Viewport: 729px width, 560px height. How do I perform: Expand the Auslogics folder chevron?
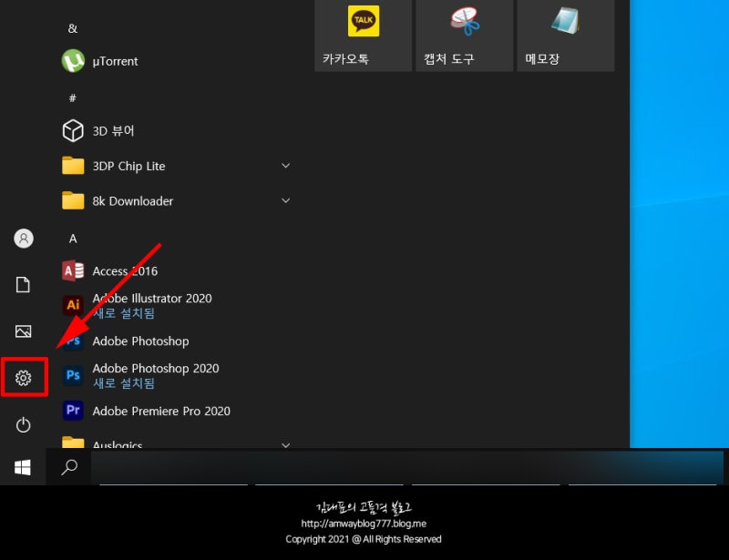click(x=285, y=444)
